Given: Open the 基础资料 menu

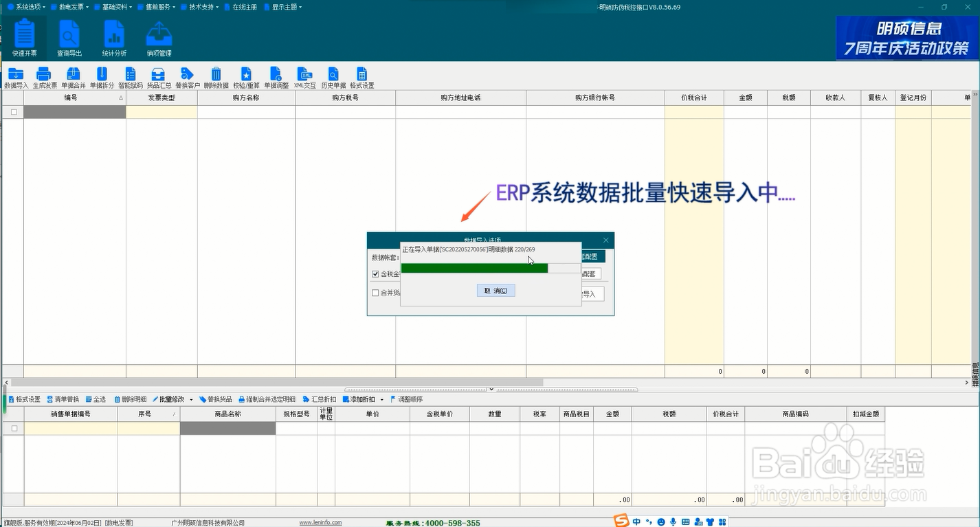Looking at the screenshot, I should [x=113, y=7].
